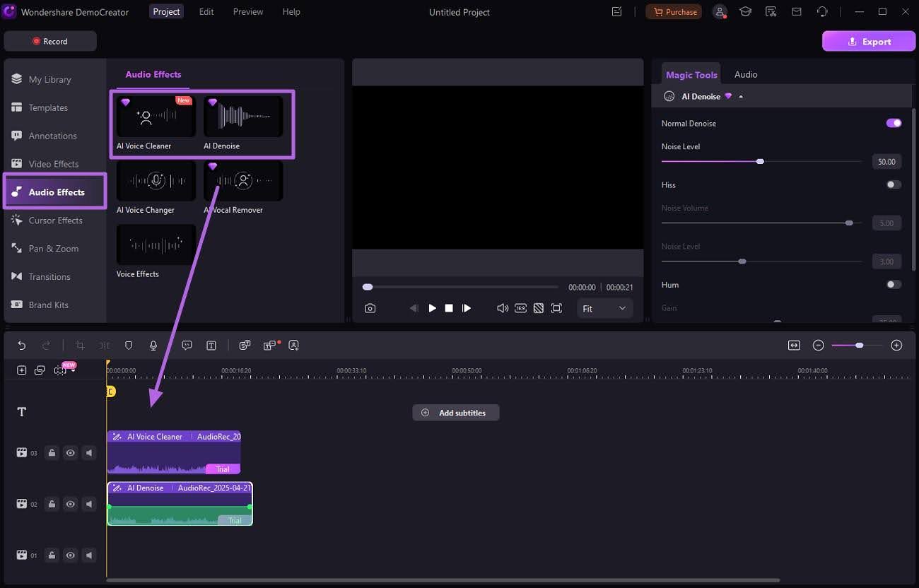Collapse the AI Denoise section arrow
919x588 pixels.
[x=741, y=97]
